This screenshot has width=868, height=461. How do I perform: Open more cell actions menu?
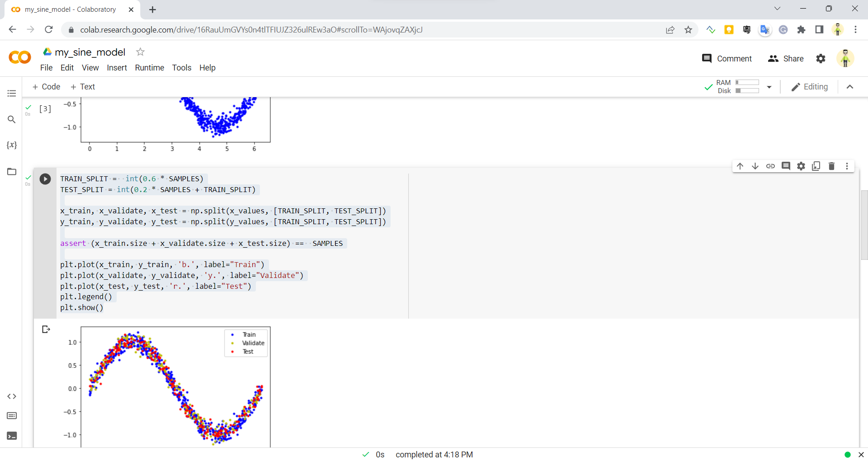pyautogui.click(x=847, y=166)
